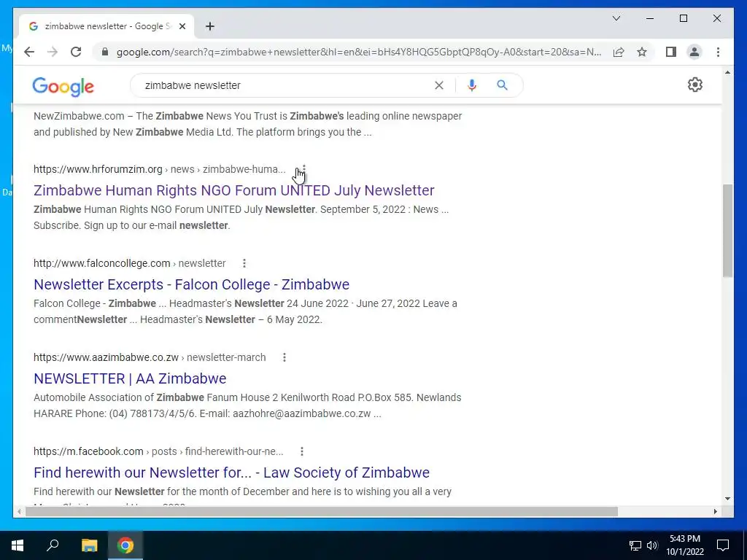The width and height of the screenshot is (747, 560).
Task: Bookmark this page with the star icon
Action: coord(642,52)
